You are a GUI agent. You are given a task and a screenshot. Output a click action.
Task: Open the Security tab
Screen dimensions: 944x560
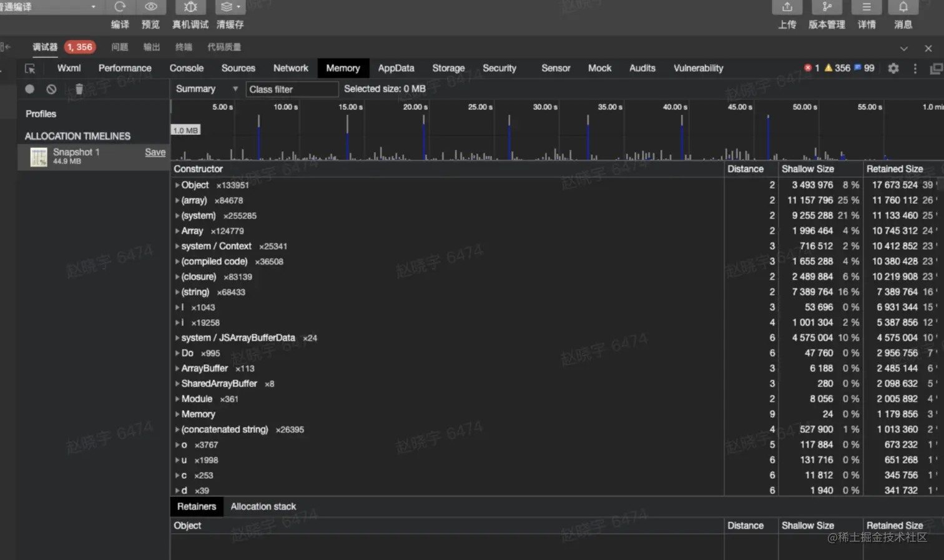(x=499, y=68)
